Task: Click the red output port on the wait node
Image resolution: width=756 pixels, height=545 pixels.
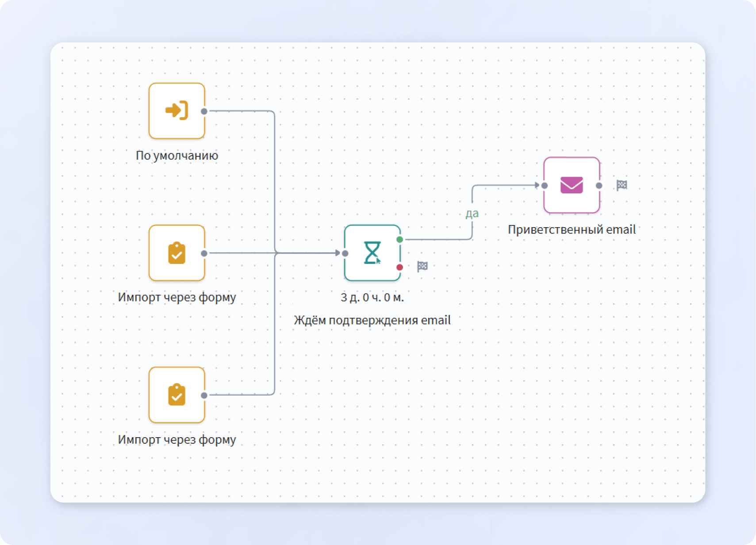Action: coord(399,267)
